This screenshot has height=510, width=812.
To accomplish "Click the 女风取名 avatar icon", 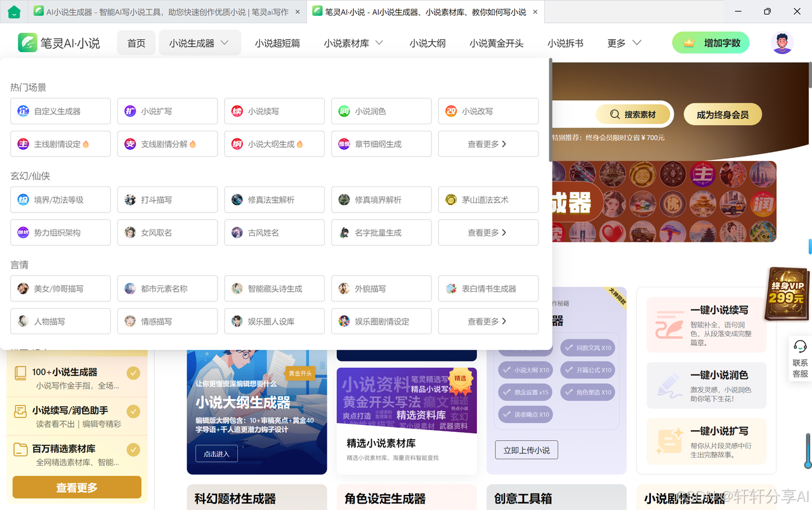I will 130,233.
